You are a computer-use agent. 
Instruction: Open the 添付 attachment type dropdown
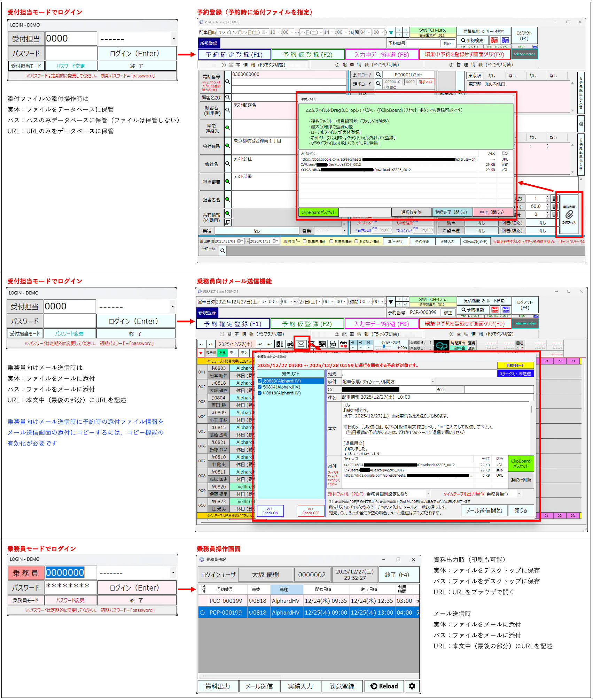pos(432,382)
